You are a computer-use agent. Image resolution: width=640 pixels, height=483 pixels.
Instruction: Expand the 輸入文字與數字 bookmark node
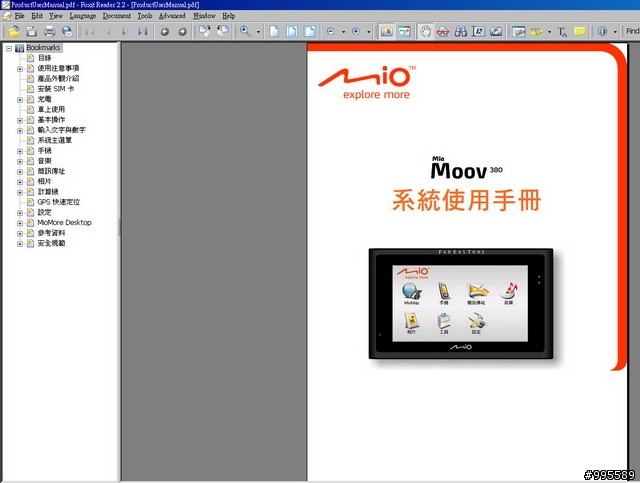[x=20, y=131]
